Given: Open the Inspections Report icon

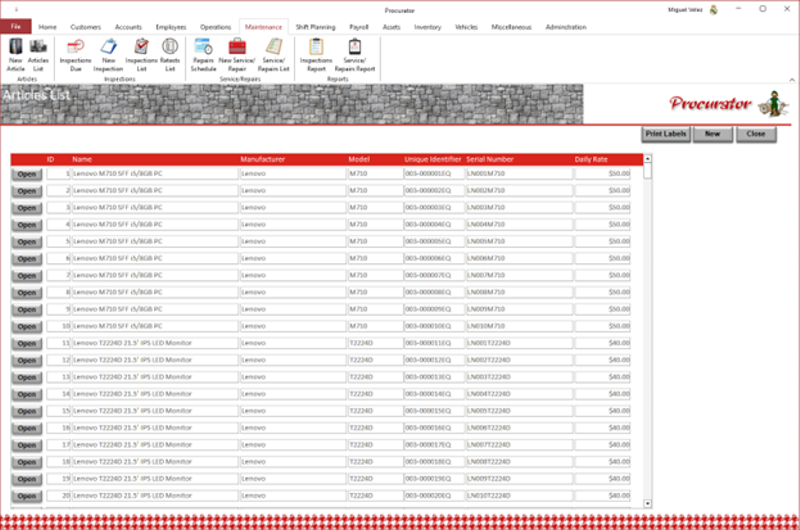Looking at the screenshot, I should click(316, 52).
